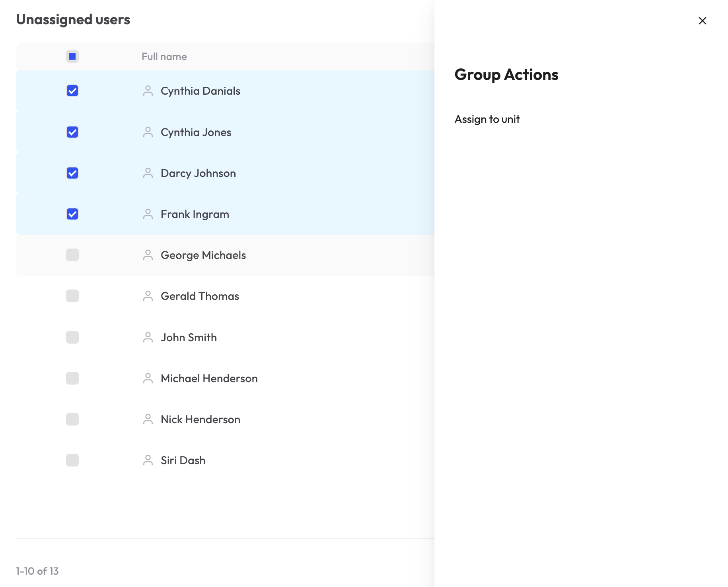
Task: Click the user icon beside Siri Dash
Action: 148,460
